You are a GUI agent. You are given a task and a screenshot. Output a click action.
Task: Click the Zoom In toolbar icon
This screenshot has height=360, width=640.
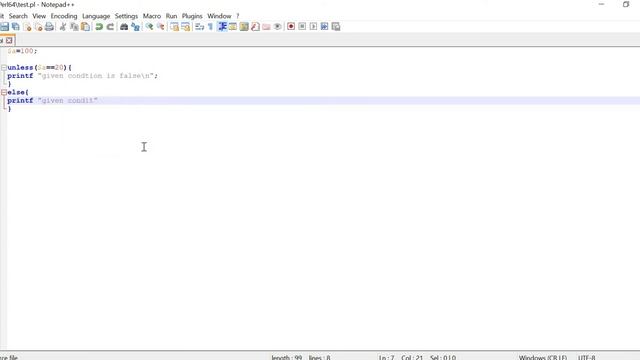coord(149,27)
